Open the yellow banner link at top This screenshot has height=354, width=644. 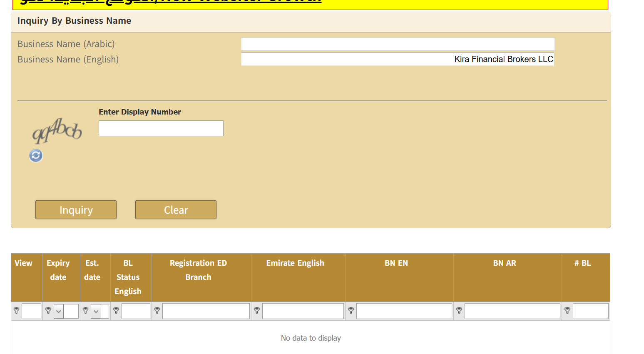click(171, 2)
